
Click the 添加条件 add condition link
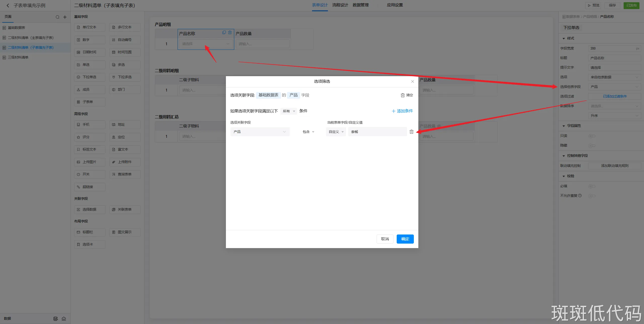pos(402,111)
